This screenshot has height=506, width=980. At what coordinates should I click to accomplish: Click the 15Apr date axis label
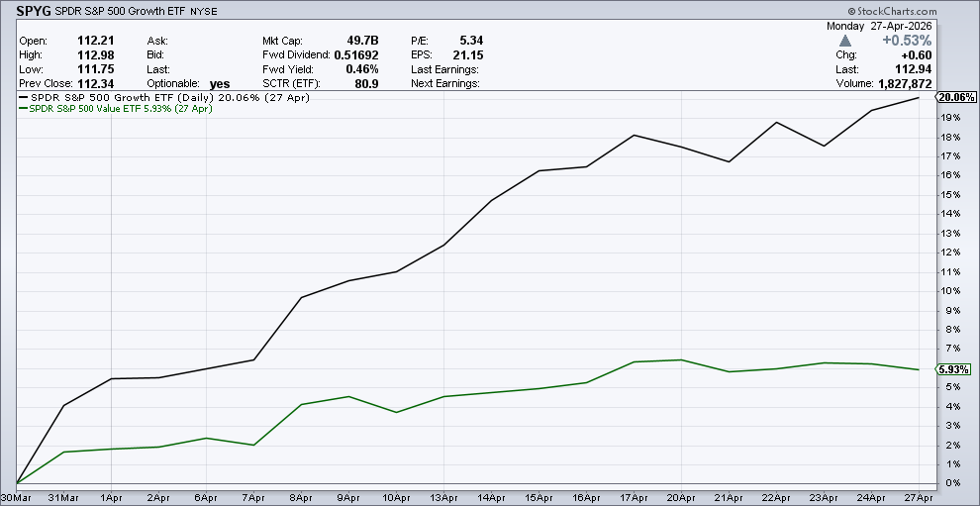point(539,496)
